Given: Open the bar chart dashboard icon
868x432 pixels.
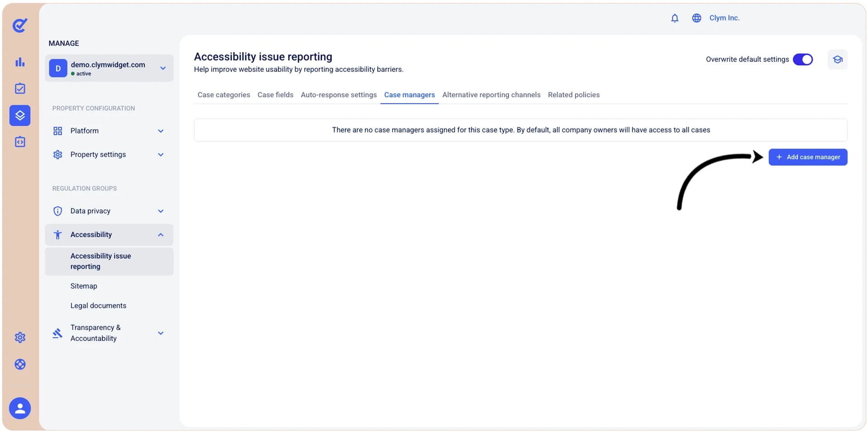Looking at the screenshot, I should tap(20, 62).
